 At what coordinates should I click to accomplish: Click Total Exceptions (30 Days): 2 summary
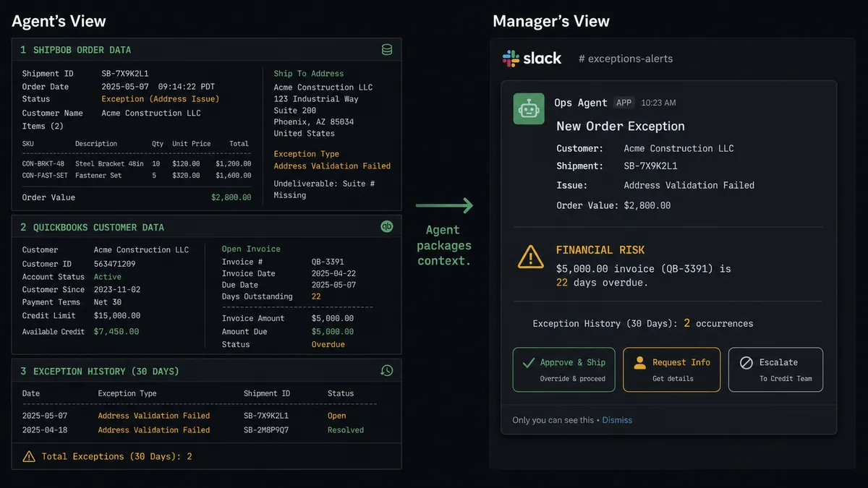(116, 456)
